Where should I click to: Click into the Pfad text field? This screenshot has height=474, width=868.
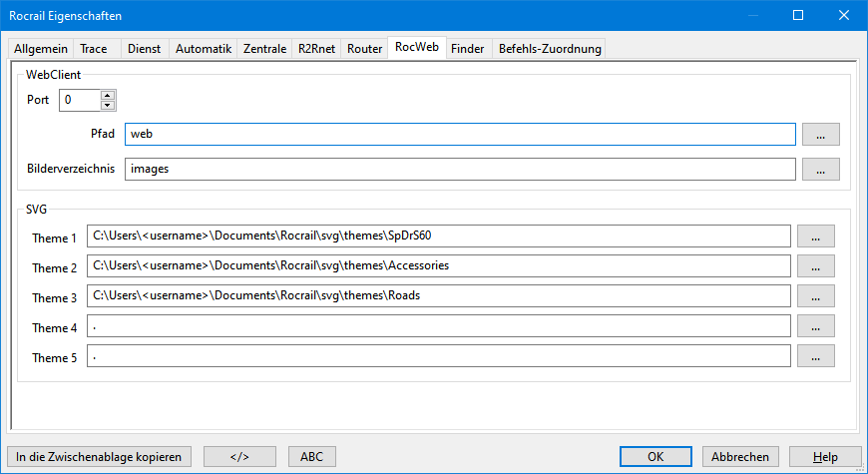coord(459,134)
